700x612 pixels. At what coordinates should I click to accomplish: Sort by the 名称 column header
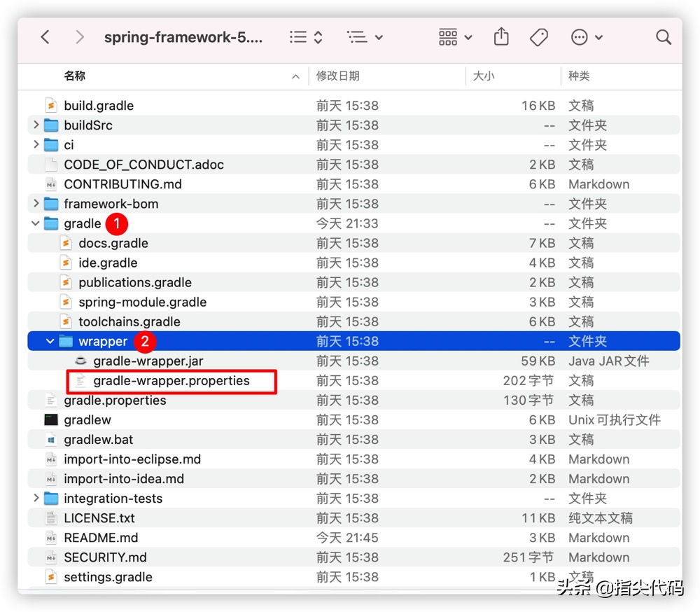pos(74,76)
